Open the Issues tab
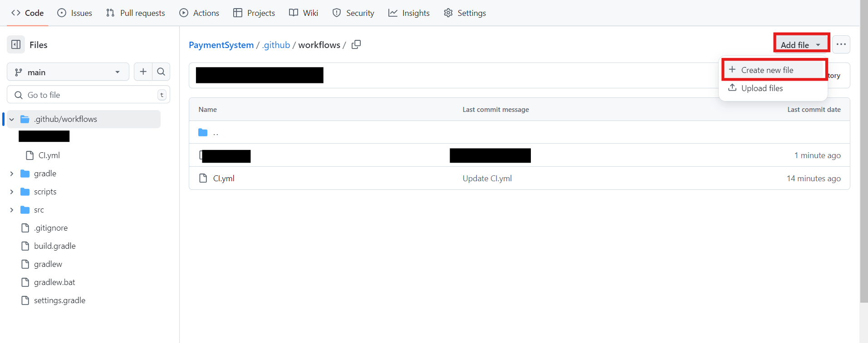The image size is (868, 343). click(75, 13)
